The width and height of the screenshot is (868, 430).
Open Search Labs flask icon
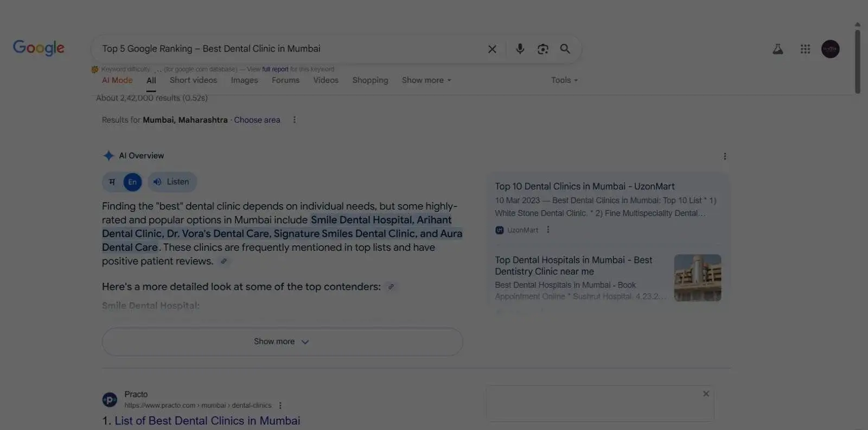(777, 49)
